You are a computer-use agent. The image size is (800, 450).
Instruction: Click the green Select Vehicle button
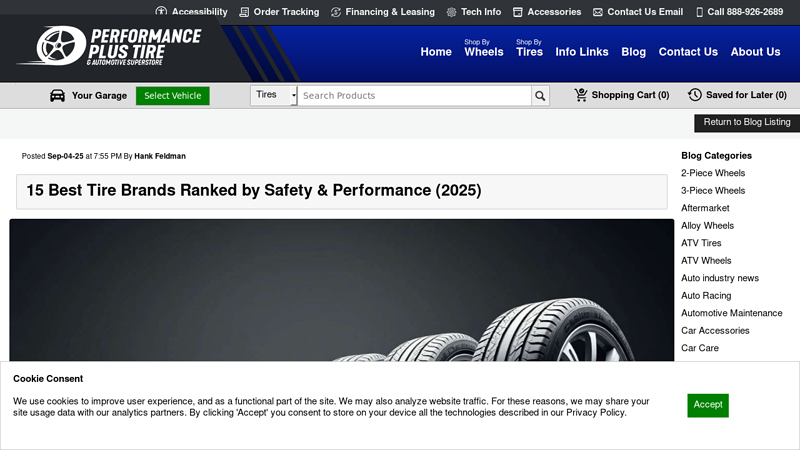(172, 95)
